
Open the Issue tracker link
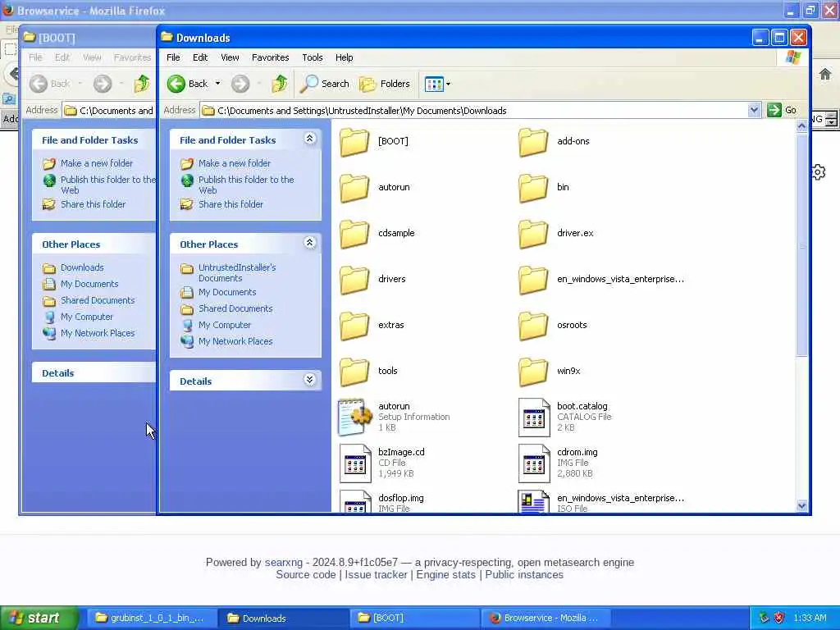pos(376,575)
